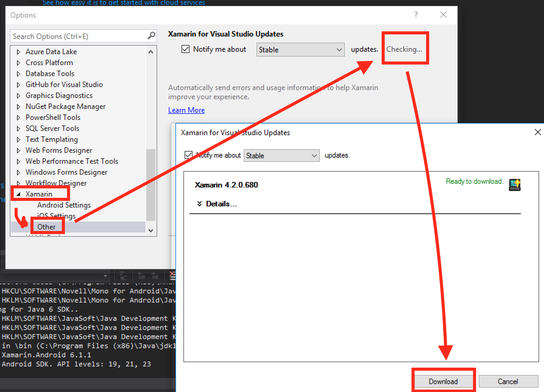This screenshot has height=392, width=544.
Task: Click the outdent icon in output toolbar
Action: click(142, 276)
